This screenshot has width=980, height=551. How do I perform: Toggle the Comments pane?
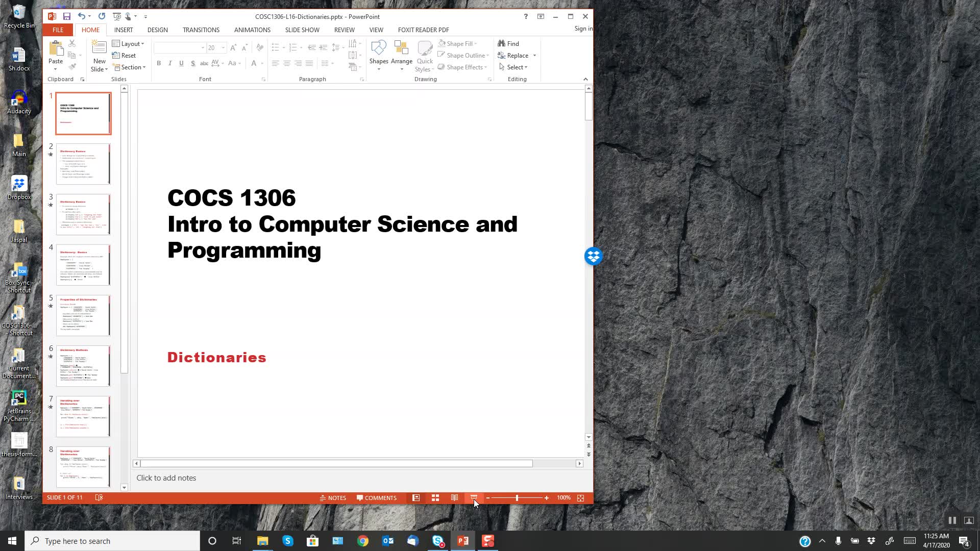pyautogui.click(x=377, y=498)
